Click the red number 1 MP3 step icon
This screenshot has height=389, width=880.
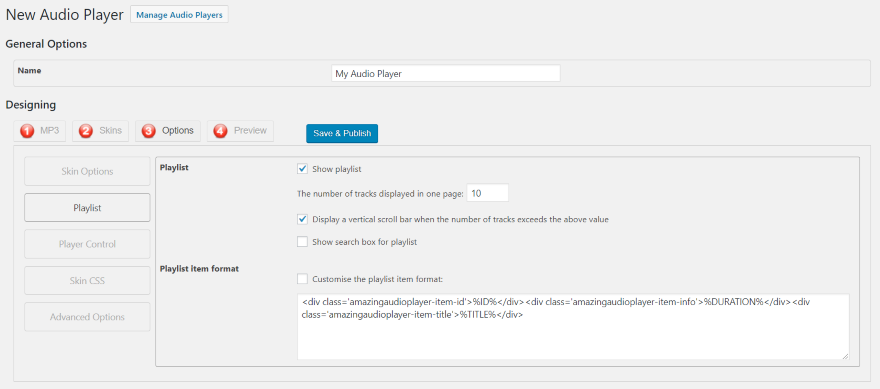tap(27, 131)
